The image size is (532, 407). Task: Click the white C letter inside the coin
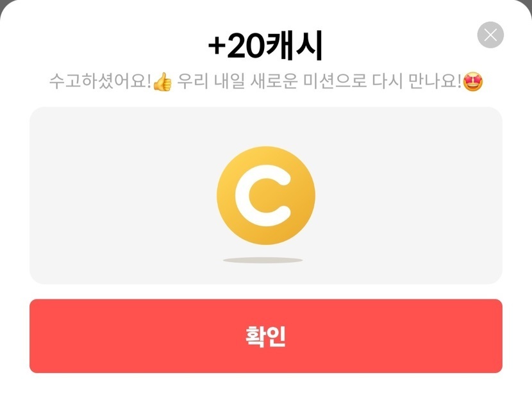tap(263, 195)
